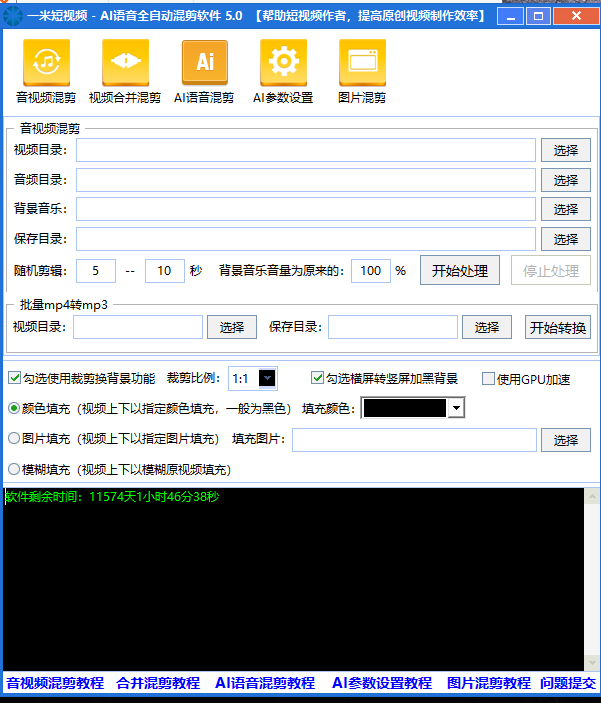Screen dimensions: 601x703
Task: Enable 使用GPU加速 checkbox
Action: tap(489, 379)
